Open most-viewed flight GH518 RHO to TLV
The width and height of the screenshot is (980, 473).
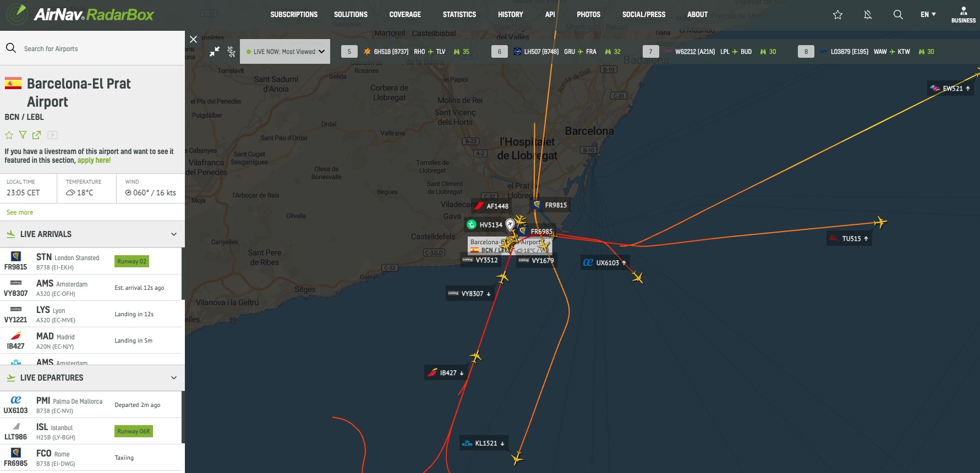click(406, 52)
